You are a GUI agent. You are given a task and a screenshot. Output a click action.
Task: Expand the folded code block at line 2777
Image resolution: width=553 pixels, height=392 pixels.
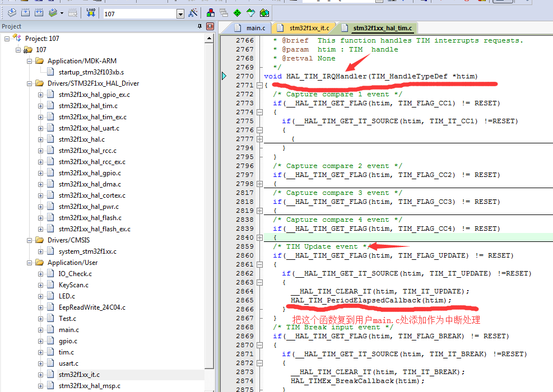tap(259, 139)
